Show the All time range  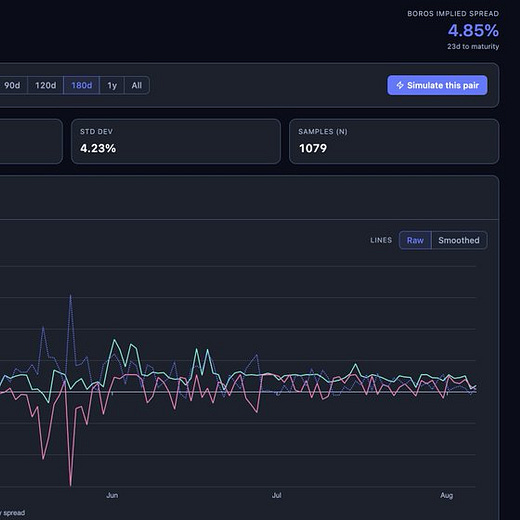click(137, 85)
